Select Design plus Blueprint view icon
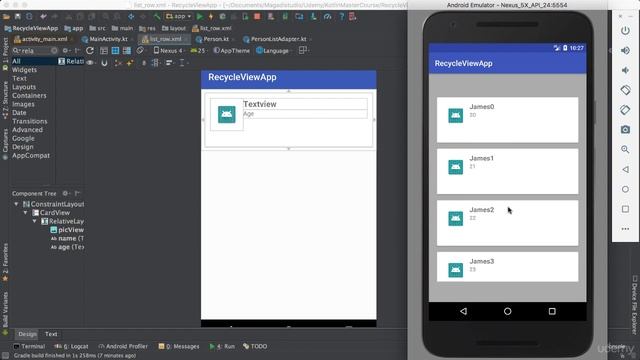The height and width of the screenshot is (360, 640). click(x=127, y=51)
